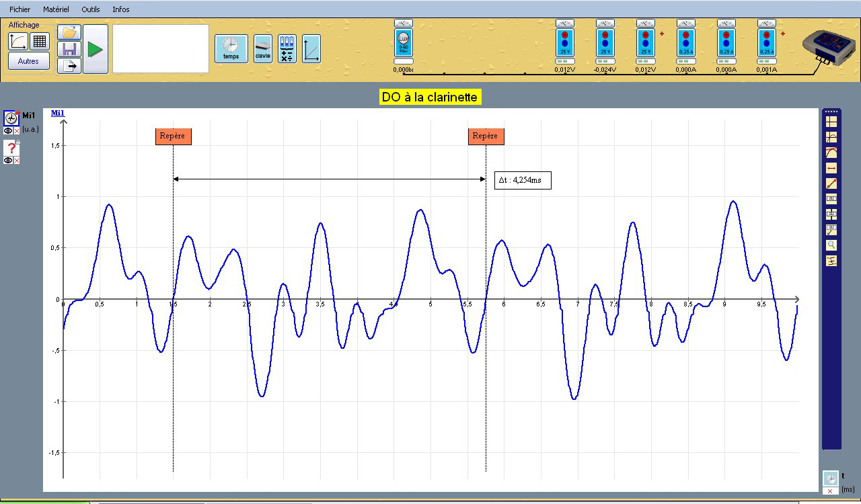861x504 pixels.
Task: Remove t abscissa with red X
Action: pyautogui.click(x=831, y=491)
